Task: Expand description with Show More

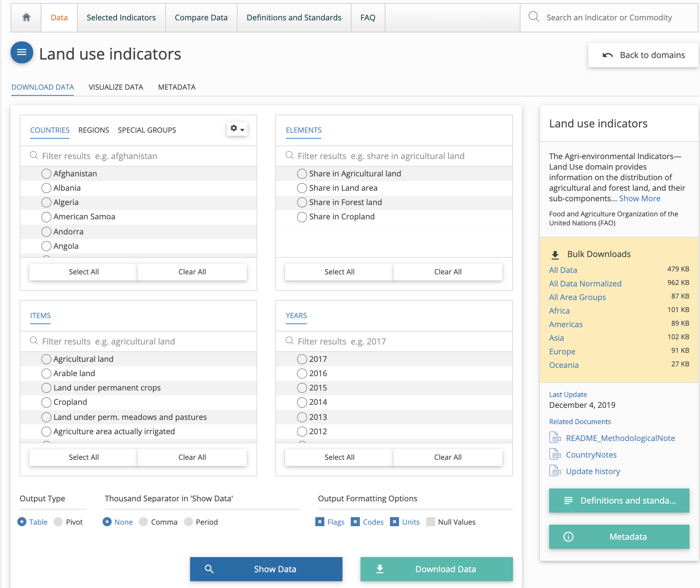Action: pyautogui.click(x=640, y=199)
